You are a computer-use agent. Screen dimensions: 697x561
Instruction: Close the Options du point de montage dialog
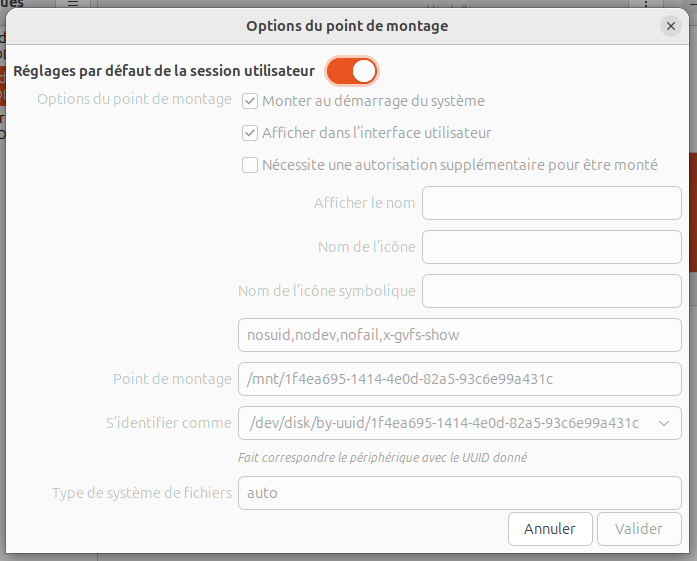click(671, 26)
